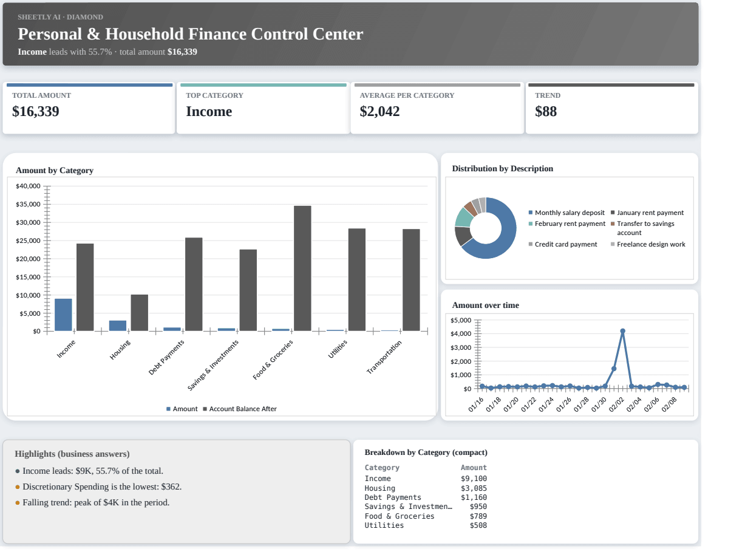Screen dimensions: 745x560
Task: Select the header subtitle showing Income leads with 55.7%
Action: (107, 52)
